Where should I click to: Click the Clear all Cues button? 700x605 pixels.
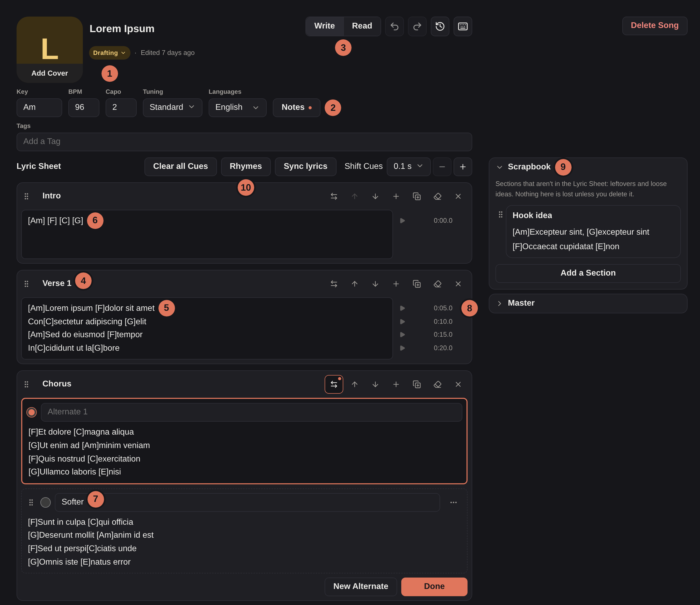[x=180, y=166]
